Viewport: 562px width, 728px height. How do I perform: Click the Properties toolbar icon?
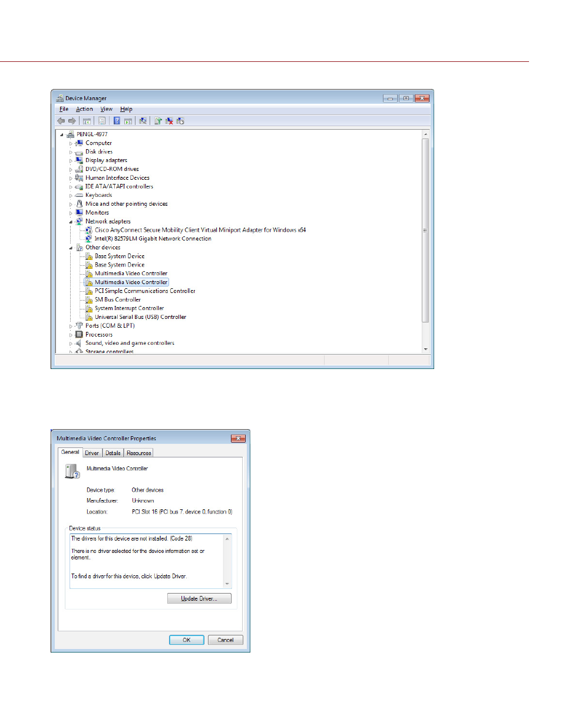pos(102,121)
